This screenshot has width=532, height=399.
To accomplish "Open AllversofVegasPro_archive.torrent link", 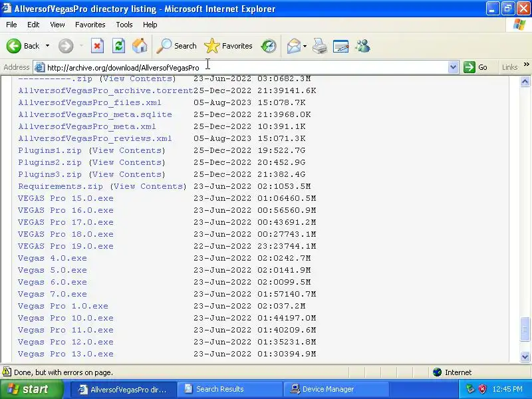I will coord(106,90).
